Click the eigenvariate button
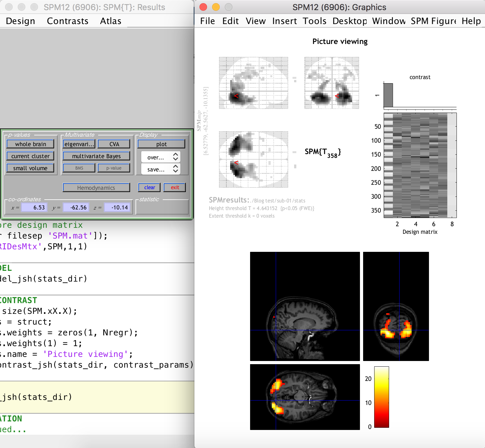This screenshot has width=485, height=448. [79, 144]
